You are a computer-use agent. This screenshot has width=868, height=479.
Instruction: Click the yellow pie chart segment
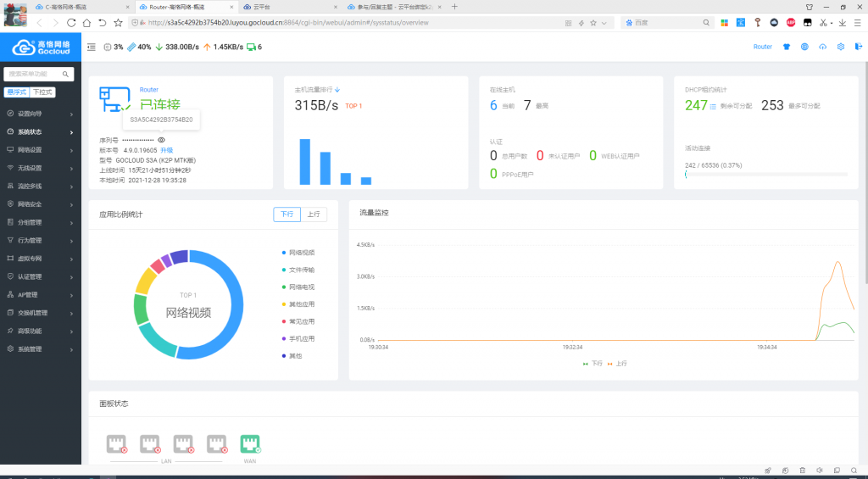146,281
